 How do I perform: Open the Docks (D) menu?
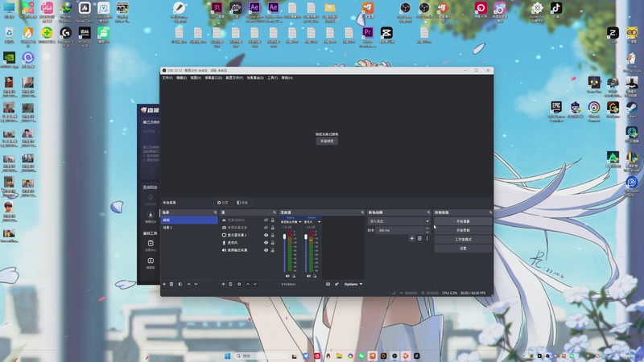point(213,77)
